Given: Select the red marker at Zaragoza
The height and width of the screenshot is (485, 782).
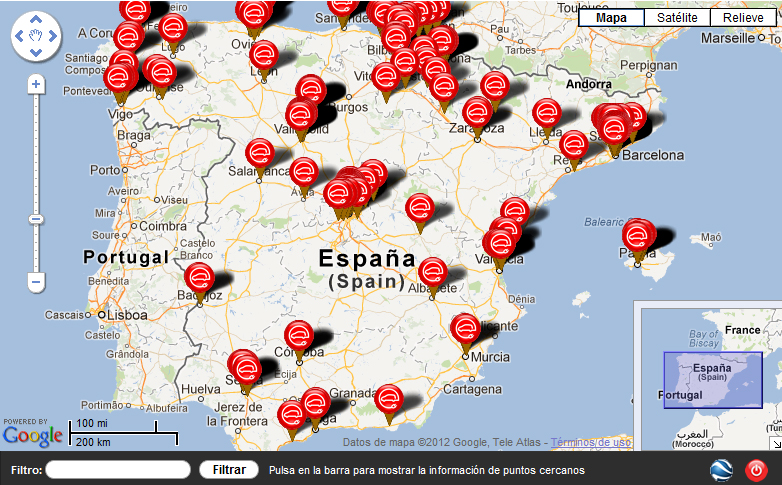Looking at the screenshot, I should (477, 113).
